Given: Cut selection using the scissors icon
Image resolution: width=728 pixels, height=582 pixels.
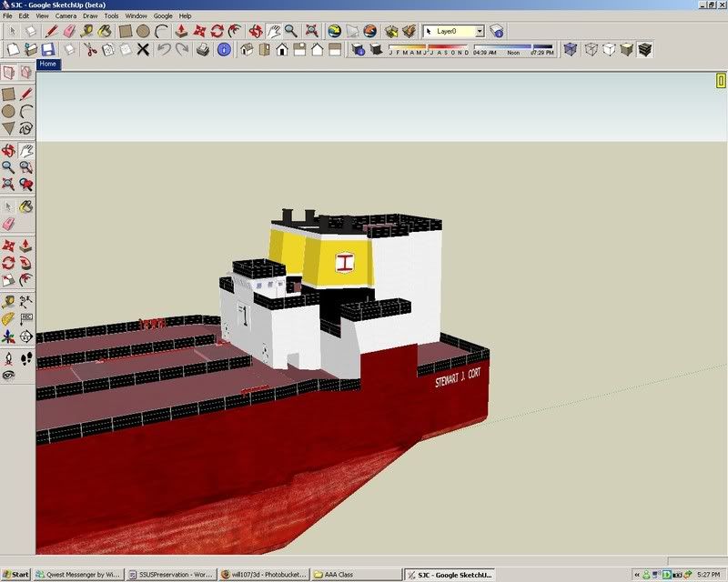Looking at the screenshot, I should pos(90,49).
